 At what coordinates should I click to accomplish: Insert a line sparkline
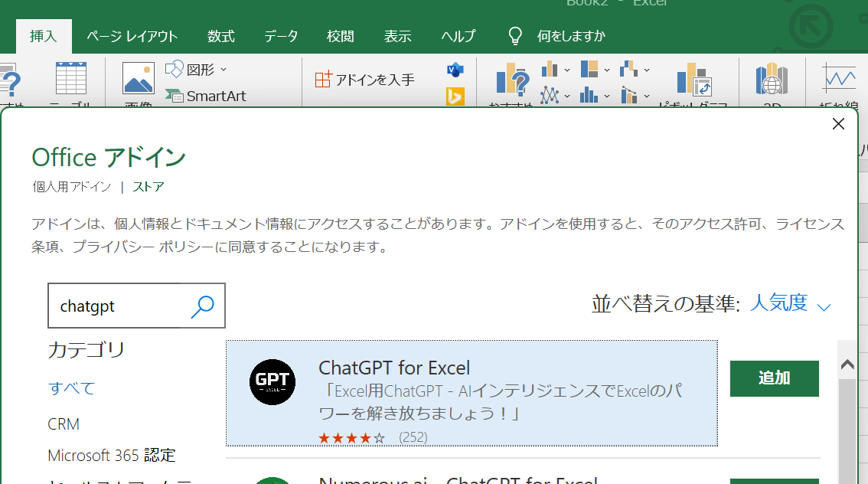pos(839,77)
